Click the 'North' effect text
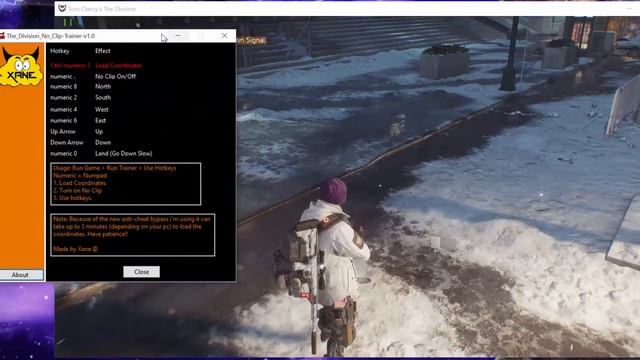The image size is (640, 360). click(103, 87)
